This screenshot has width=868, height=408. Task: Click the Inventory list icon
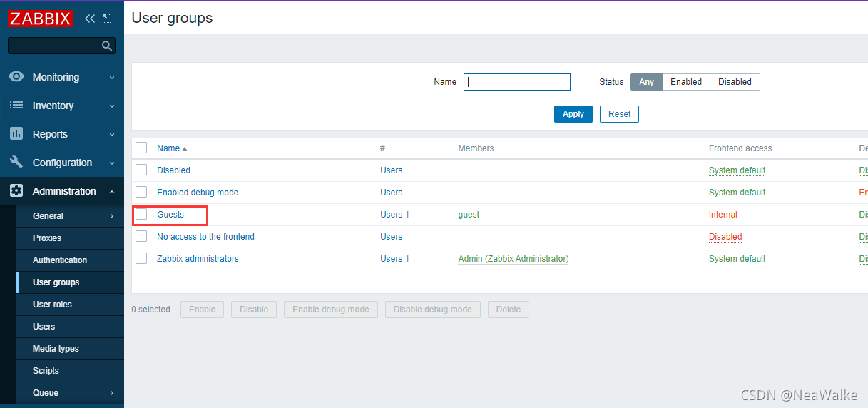(16, 106)
